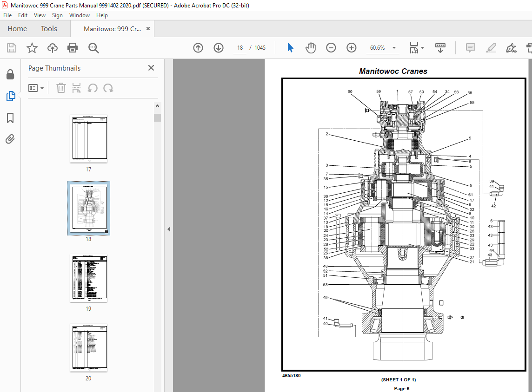Open the Sign menu
Image resolution: width=532 pixels, height=392 pixels.
(x=57, y=15)
